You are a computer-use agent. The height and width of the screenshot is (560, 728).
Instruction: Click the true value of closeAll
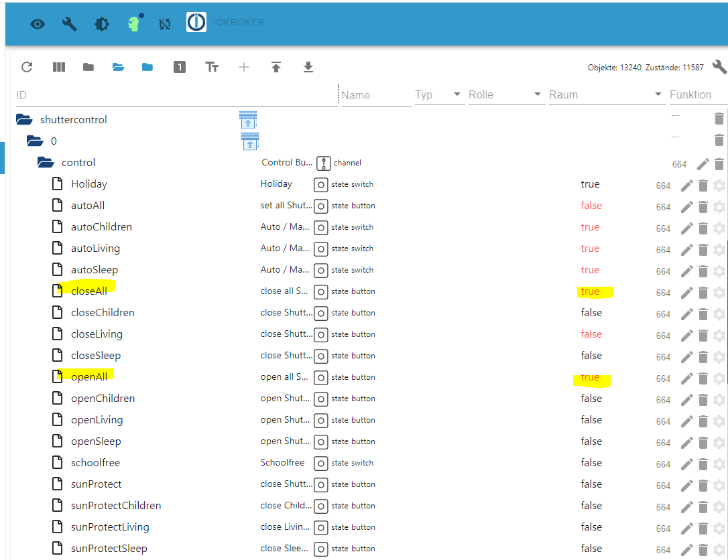point(590,291)
